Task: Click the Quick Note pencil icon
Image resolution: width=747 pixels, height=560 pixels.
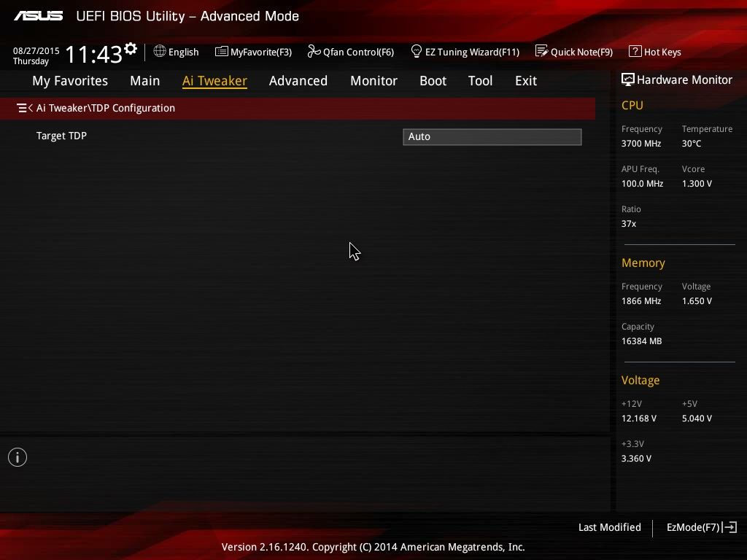Action: (x=542, y=51)
